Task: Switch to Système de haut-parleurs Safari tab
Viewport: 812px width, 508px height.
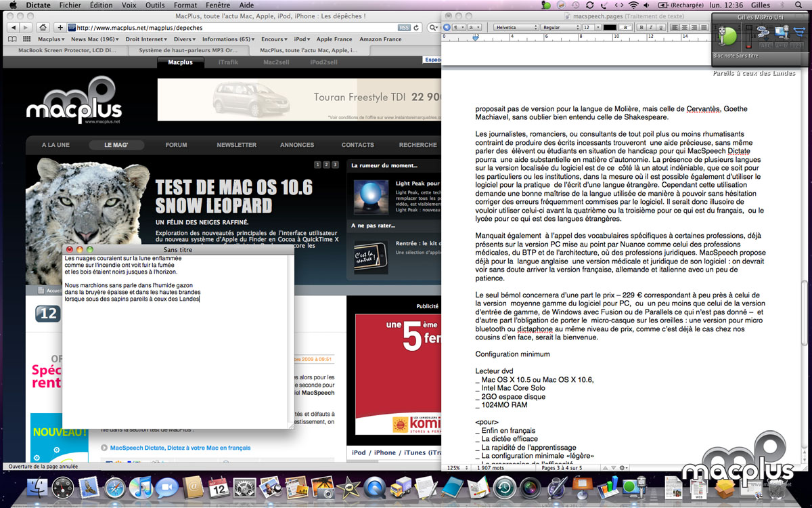Action: coord(190,50)
